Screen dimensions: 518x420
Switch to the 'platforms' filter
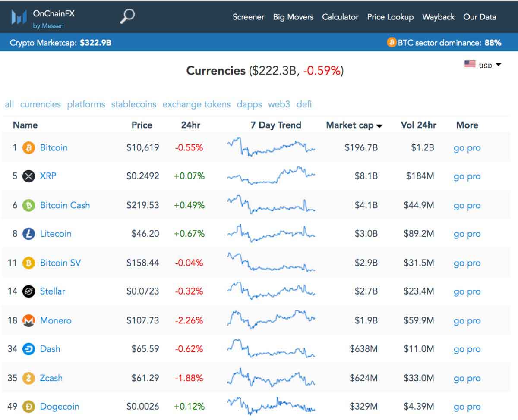(86, 104)
